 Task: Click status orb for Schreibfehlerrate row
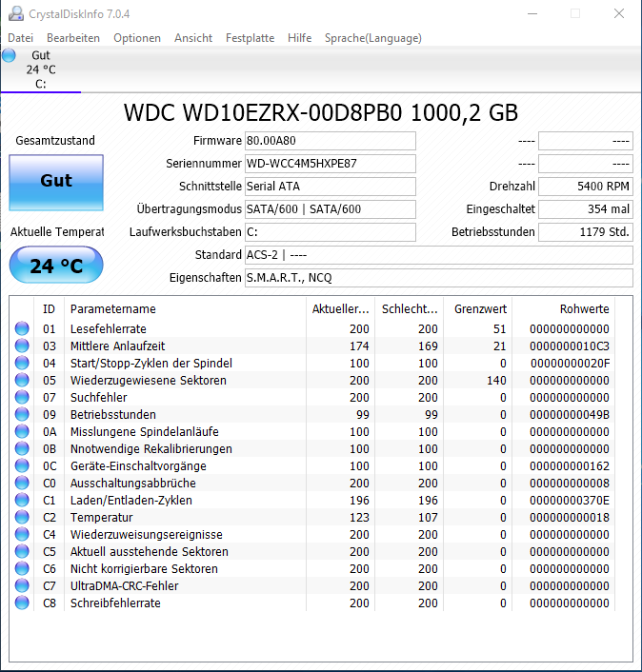pos(22,603)
